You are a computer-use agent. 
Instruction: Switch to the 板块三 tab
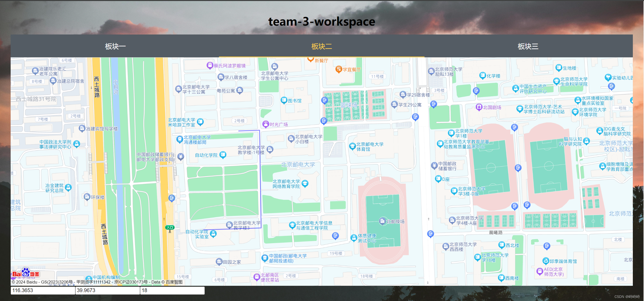click(528, 46)
